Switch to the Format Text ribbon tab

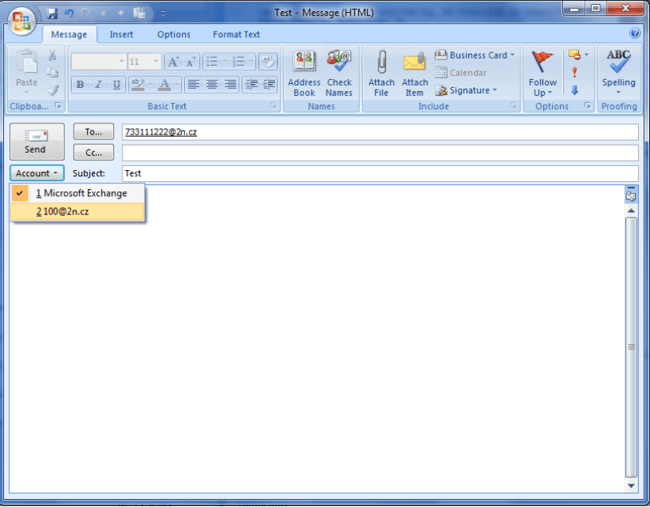point(236,34)
